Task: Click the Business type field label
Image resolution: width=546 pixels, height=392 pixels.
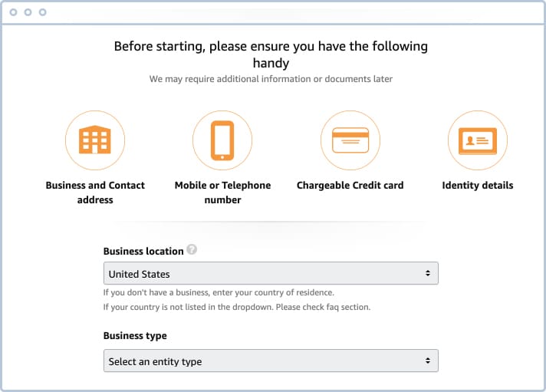Action: pos(135,336)
